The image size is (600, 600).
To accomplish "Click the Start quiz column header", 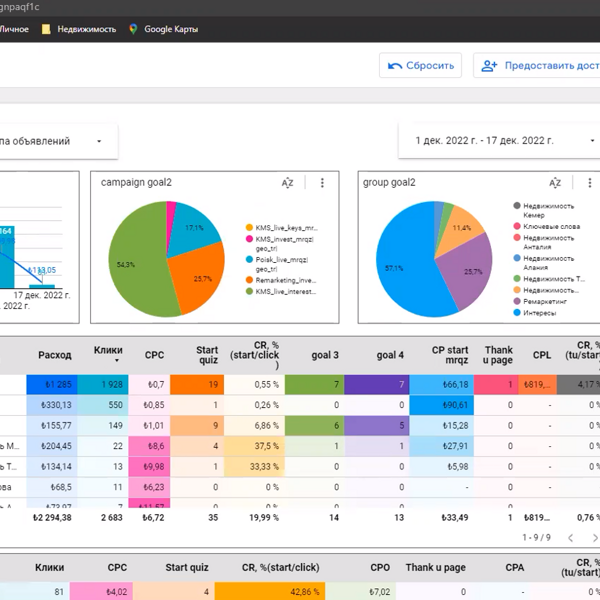I will click(207, 354).
